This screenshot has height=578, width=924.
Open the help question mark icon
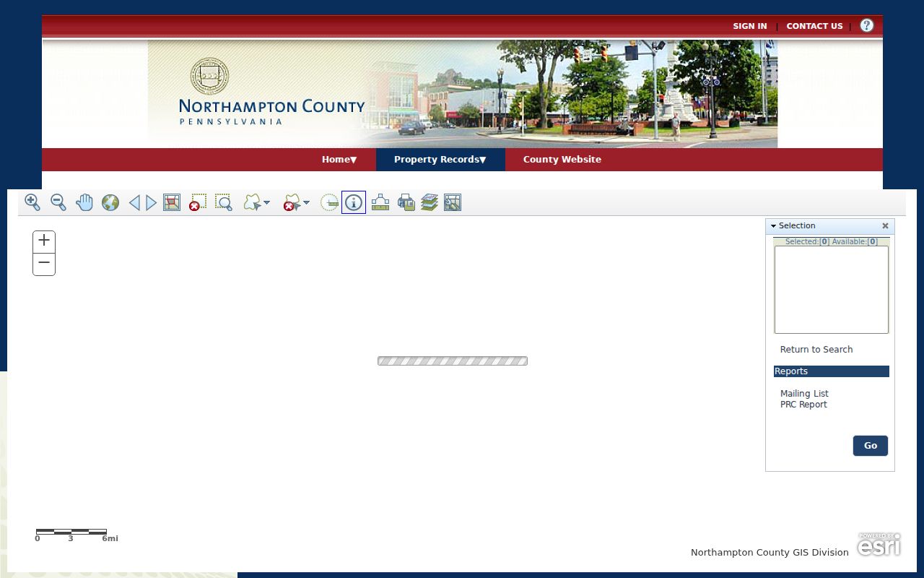point(867,25)
